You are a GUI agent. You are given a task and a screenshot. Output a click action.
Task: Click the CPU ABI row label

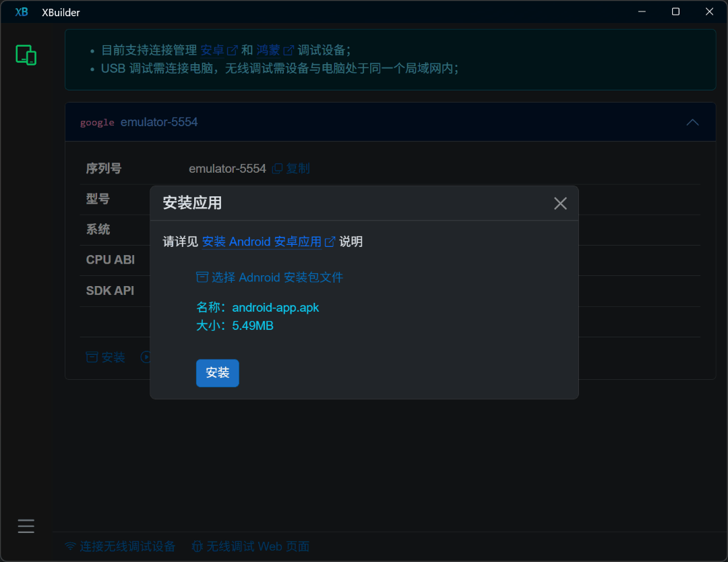pos(111,260)
